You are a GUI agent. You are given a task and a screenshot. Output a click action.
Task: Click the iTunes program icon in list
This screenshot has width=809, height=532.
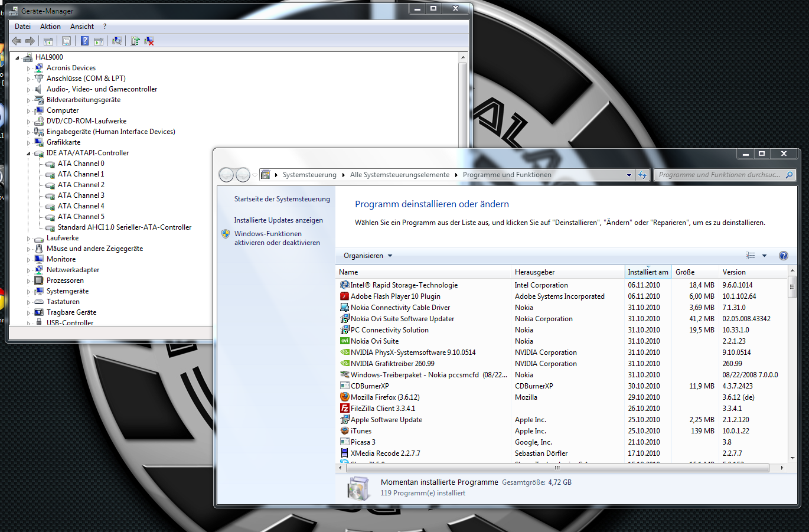point(345,431)
